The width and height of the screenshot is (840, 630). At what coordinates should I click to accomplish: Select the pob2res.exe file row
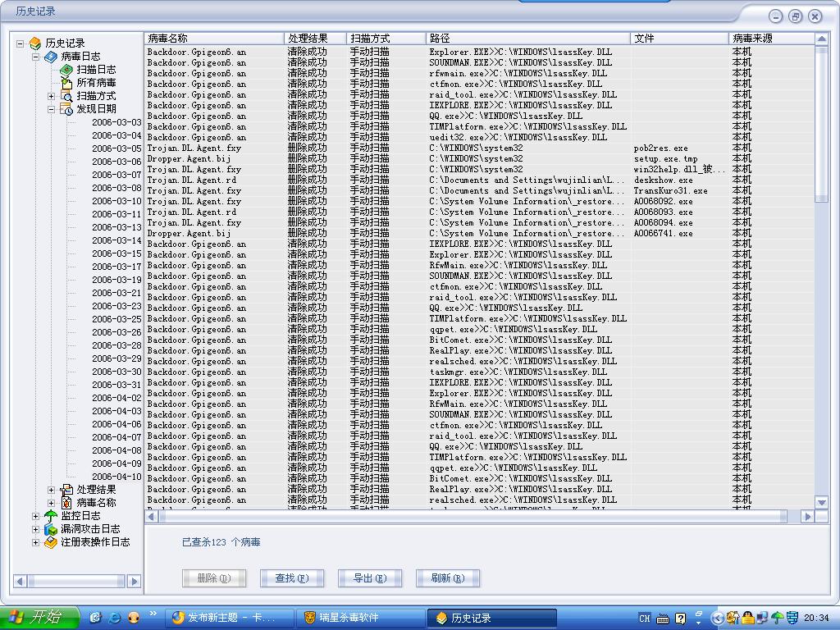pyautogui.click(x=479, y=148)
